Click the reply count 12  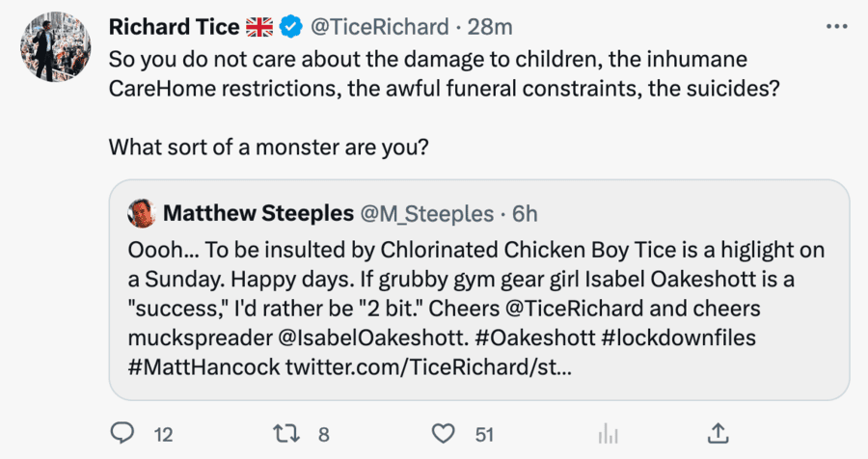tap(163, 435)
